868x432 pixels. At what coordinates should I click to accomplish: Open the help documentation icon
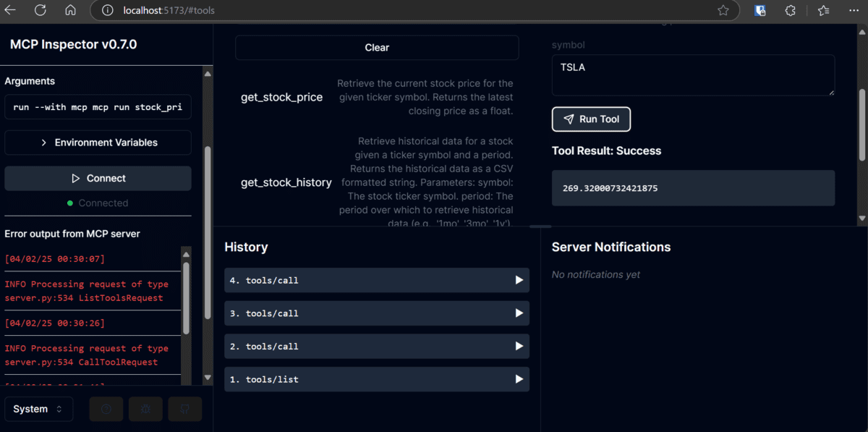click(x=106, y=409)
